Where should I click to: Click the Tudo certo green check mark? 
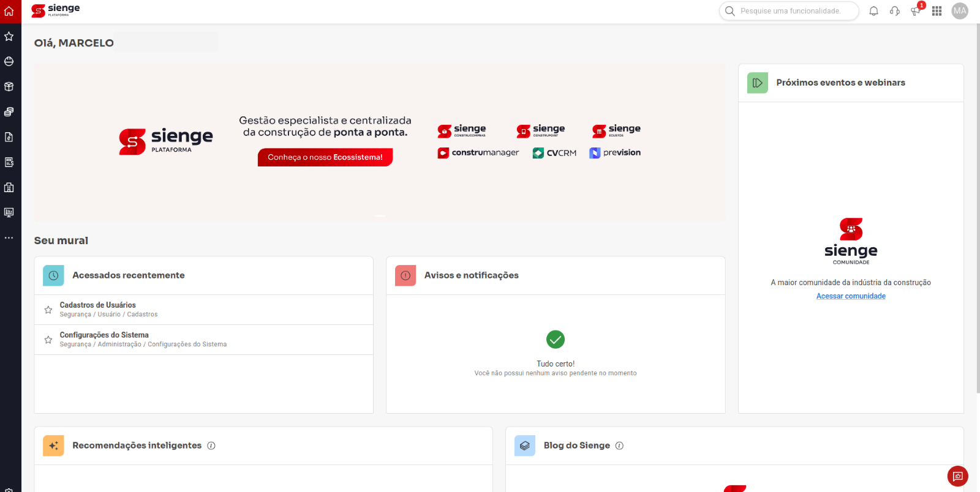(x=556, y=339)
